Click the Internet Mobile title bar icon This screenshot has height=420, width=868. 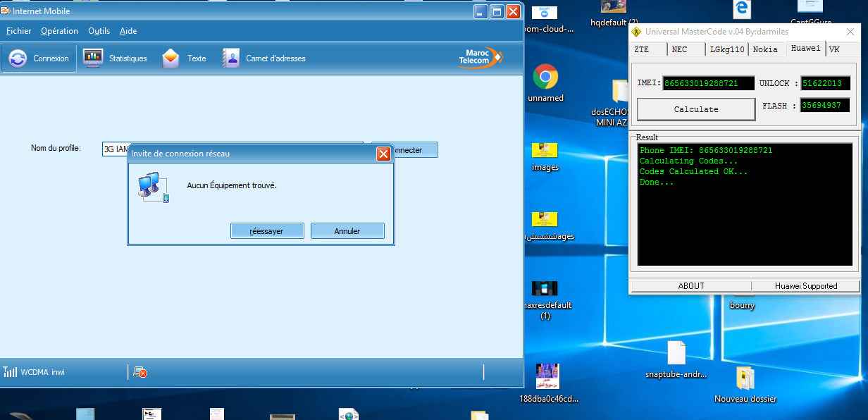click(5, 11)
